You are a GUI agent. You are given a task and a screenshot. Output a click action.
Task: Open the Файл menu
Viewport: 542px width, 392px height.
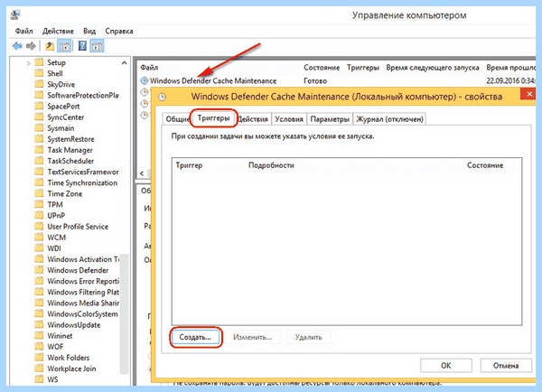pos(23,31)
